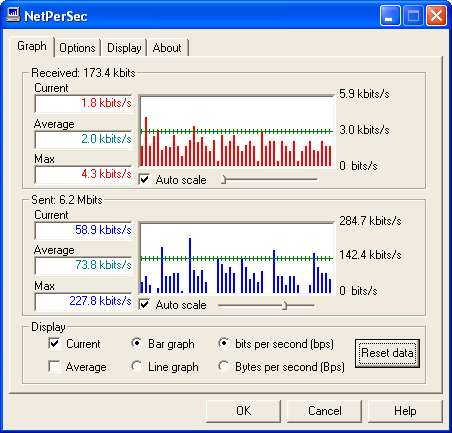
Task: Click the Cancel button
Action: tap(324, 411)
